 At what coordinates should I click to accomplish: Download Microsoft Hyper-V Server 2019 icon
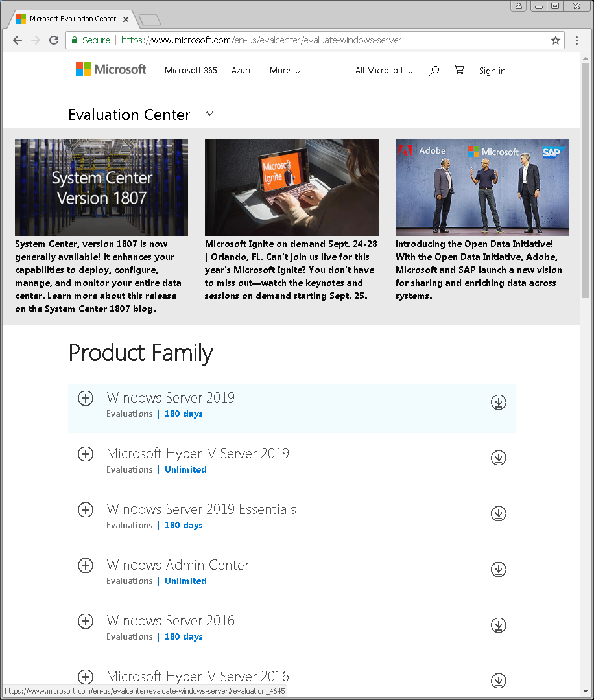click(x=499, y=458)
